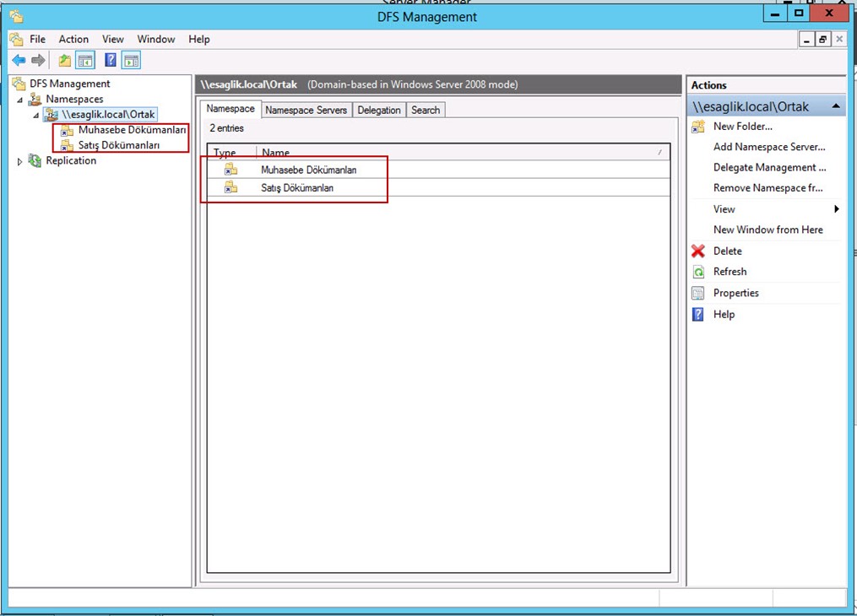This screenshot has width=857, height=616.
Task: Go back with the blue Back arrow
Action: point(19,60)
